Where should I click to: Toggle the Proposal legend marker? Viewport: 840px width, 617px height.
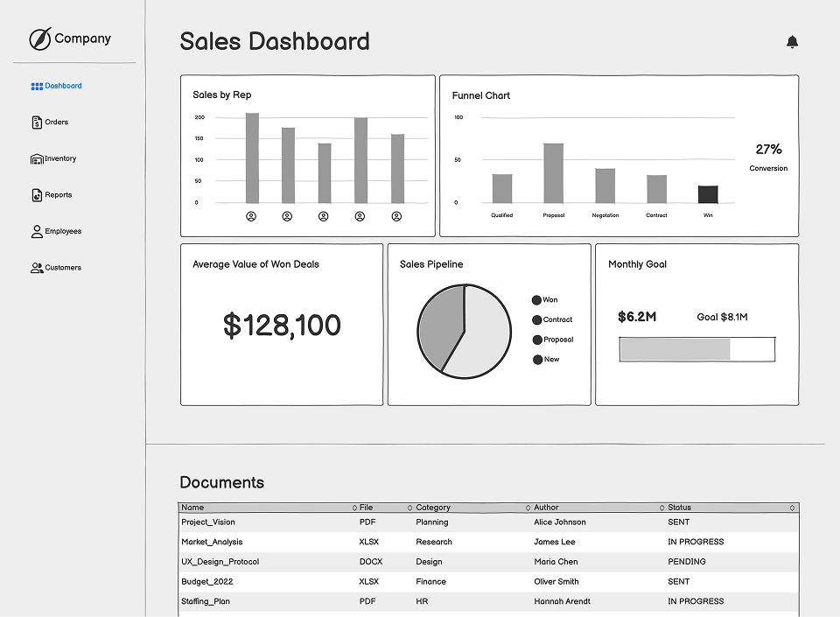pos(536,340)
